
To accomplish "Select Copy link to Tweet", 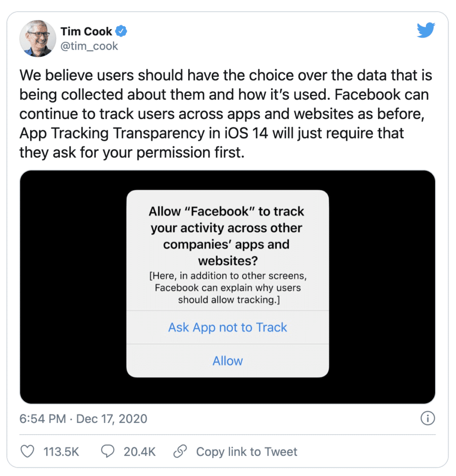I will click(x=246, y=452).
